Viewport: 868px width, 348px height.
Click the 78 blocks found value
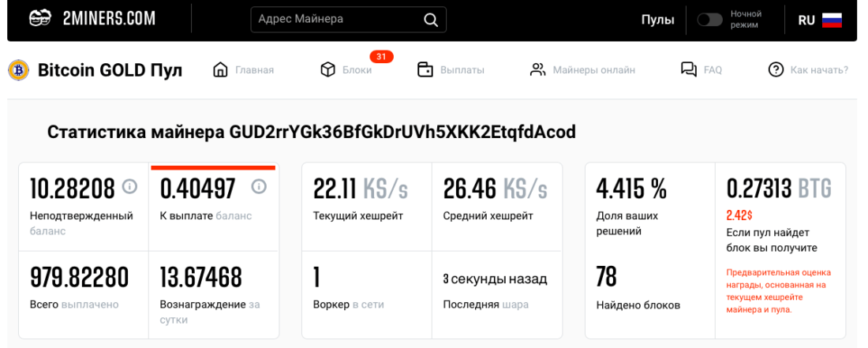(x=606, y=277)
